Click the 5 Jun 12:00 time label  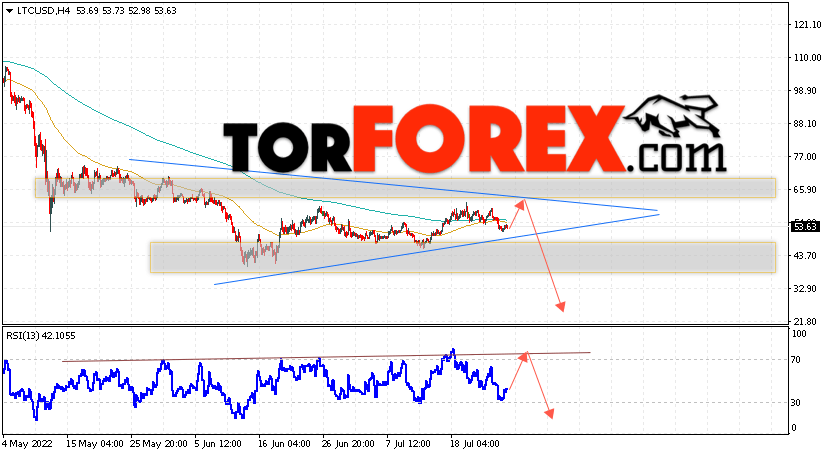coord(218,444)
